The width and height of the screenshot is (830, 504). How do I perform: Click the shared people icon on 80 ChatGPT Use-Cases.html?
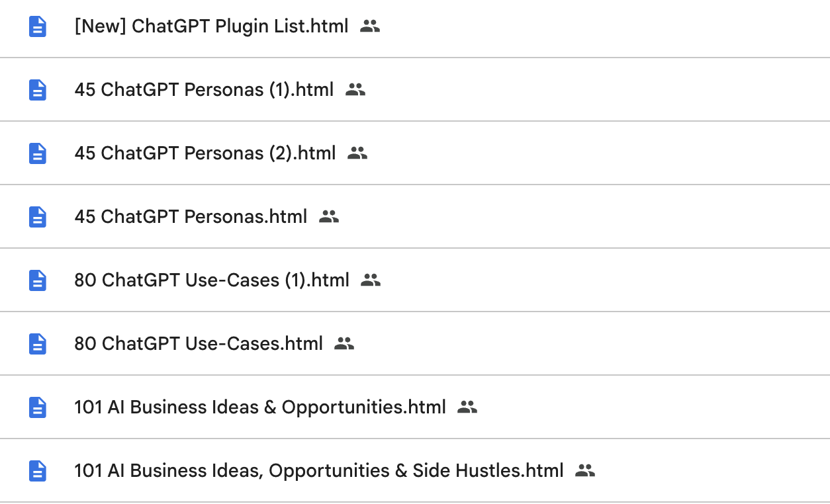pos(344,344)
